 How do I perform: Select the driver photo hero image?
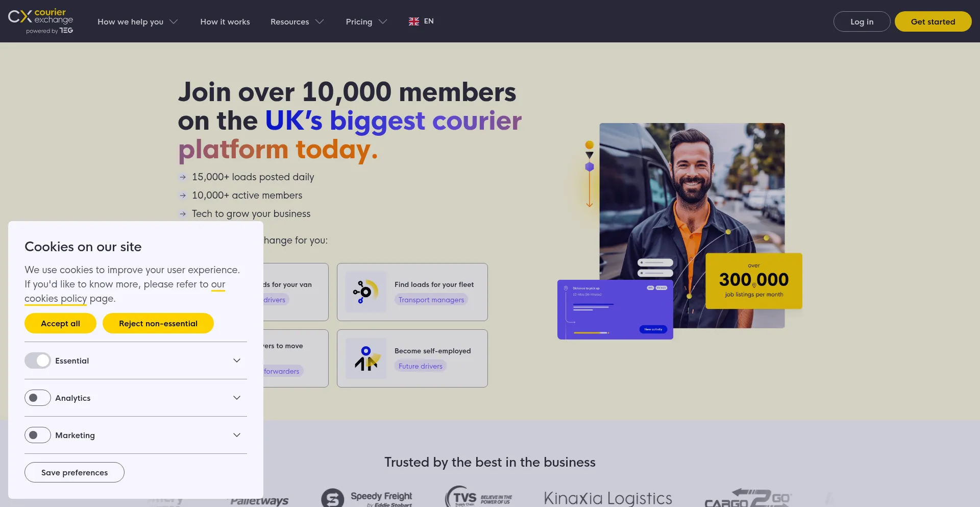tap(692, 225)
